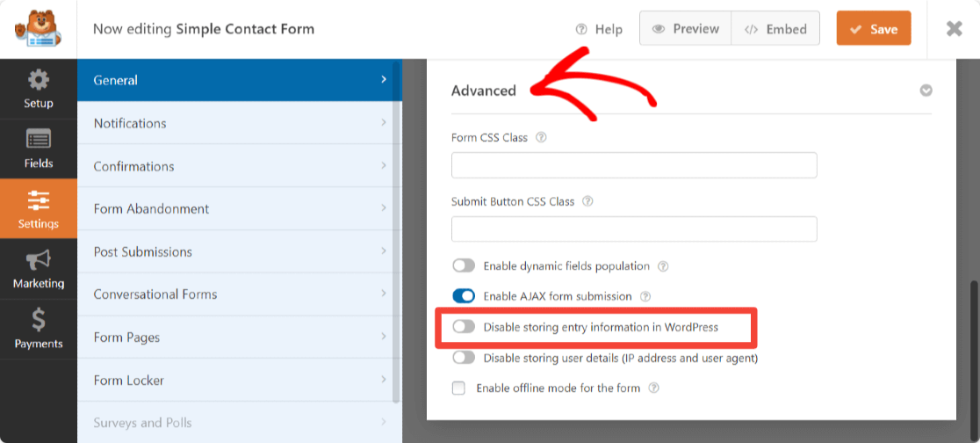
Task: Save the form with Save button
Action: coord(874,29)
